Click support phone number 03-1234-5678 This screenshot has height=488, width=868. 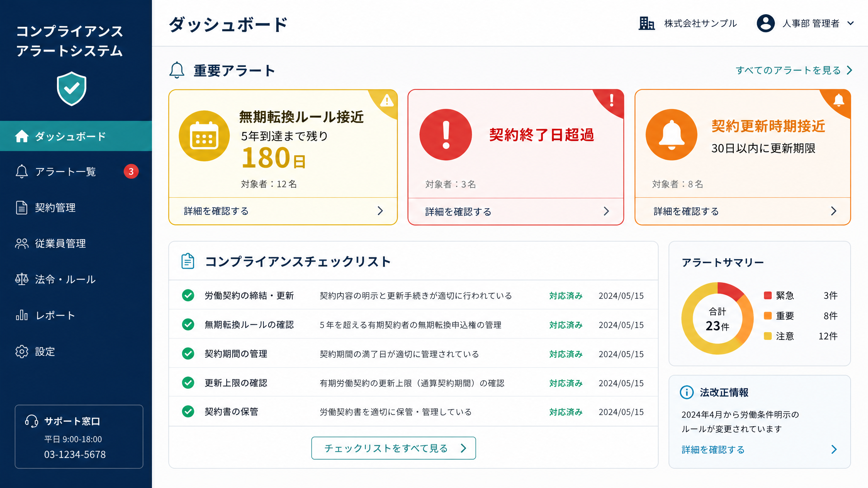click(x=75, y=454)
